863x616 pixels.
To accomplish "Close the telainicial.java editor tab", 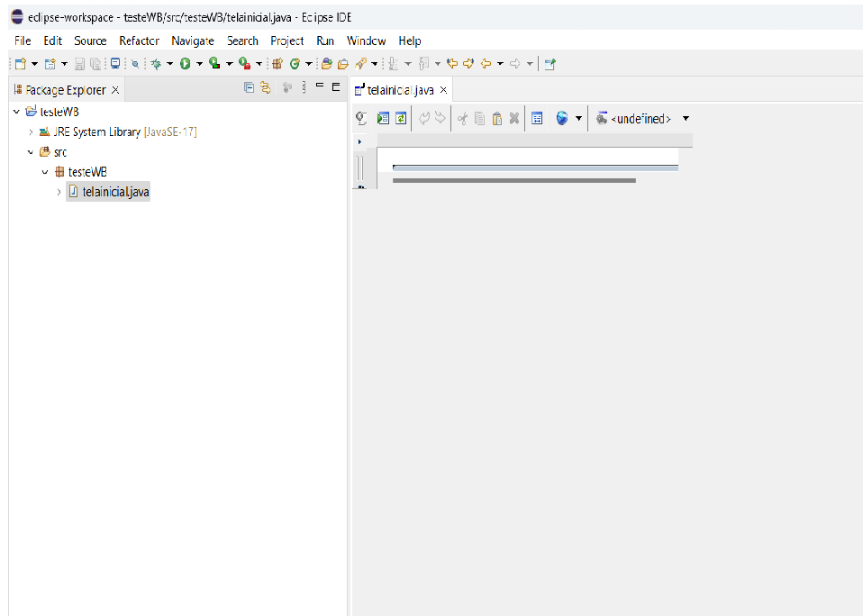I will [x=443, y=90].
